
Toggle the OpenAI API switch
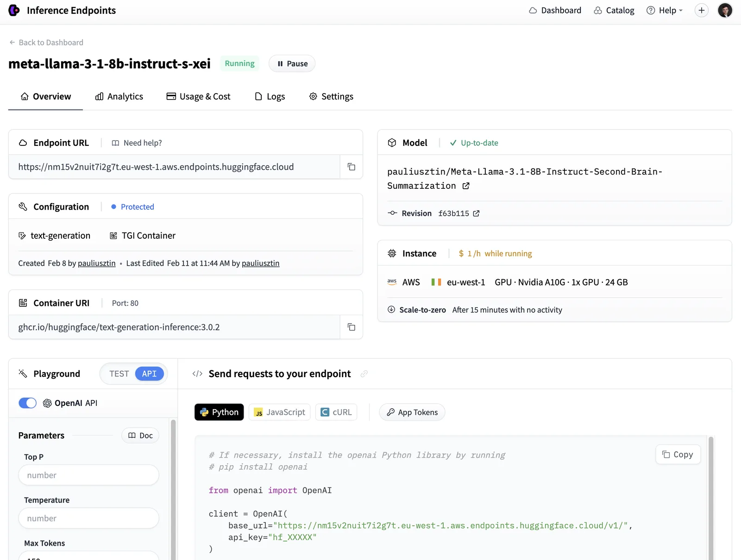pyautogui.click(x=27, y=403)
